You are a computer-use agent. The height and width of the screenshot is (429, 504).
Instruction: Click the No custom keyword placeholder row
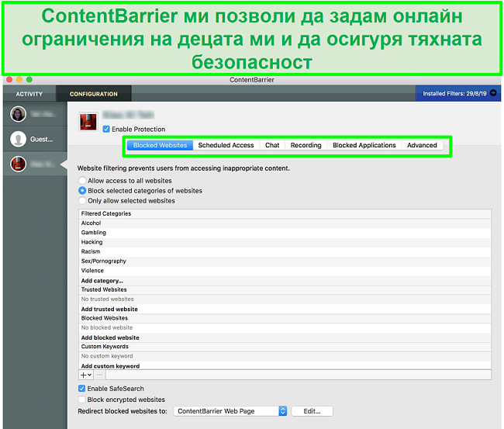tap(285, 356)
